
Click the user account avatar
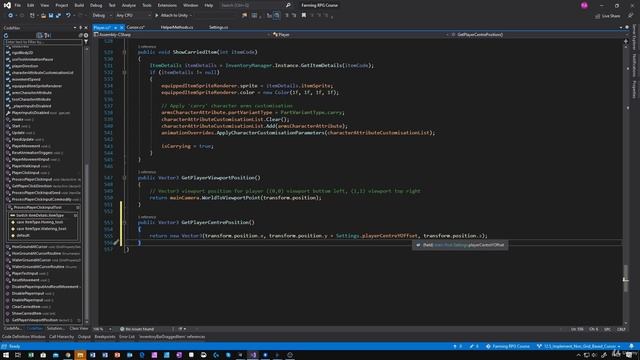coord(584,5)
